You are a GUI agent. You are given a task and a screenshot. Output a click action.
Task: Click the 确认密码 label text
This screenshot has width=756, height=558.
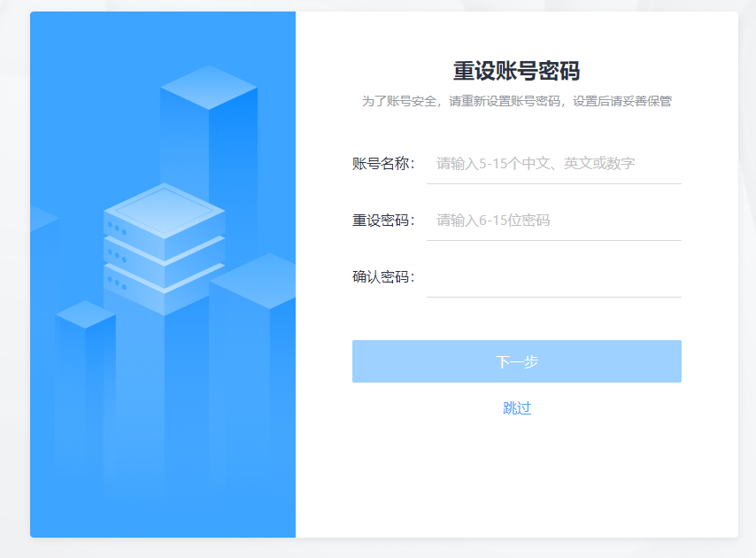click(x=382, y=277)
